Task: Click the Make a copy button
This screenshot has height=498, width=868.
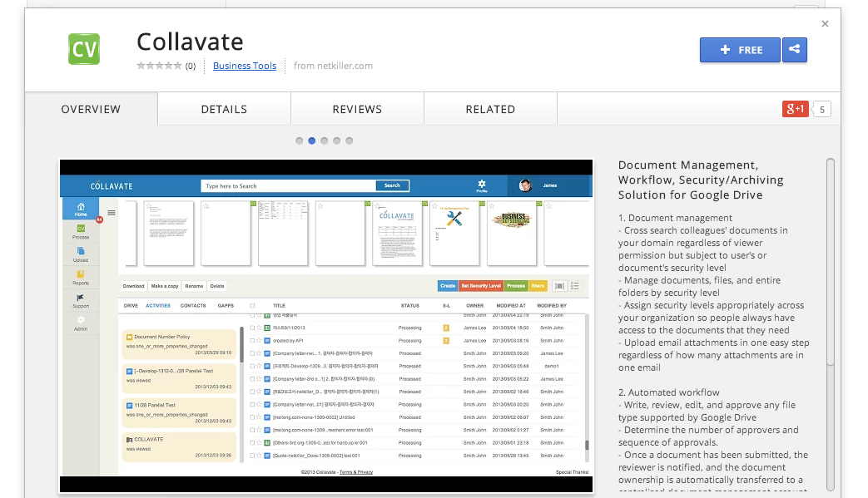Action: tap(165, 286)
